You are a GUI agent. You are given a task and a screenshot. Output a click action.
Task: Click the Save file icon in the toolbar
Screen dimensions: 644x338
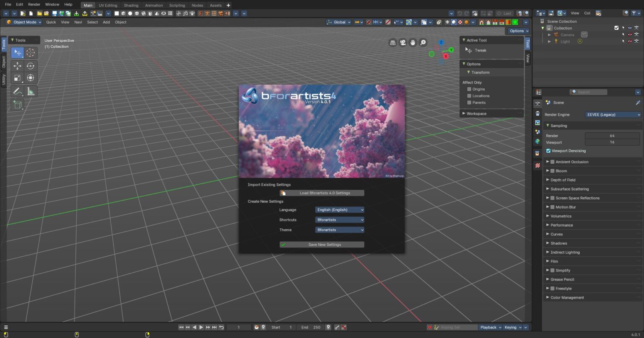54,13
